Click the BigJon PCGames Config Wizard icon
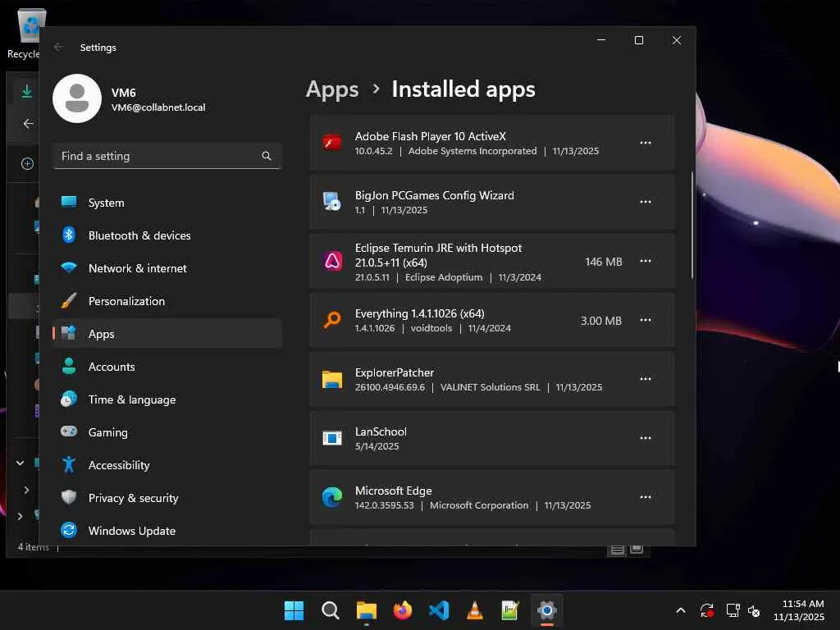The image size is (840, 630). pyautogui.click(x=332, y=202)
